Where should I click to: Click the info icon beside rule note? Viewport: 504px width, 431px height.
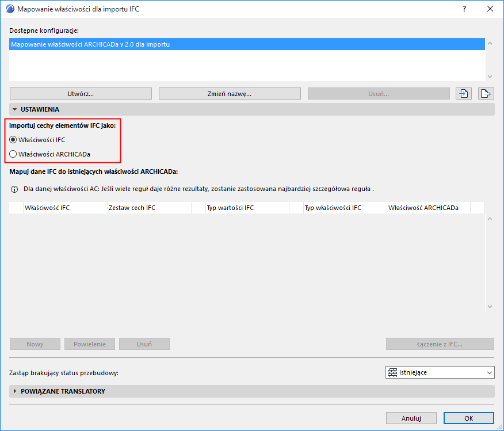coord(14,189)
